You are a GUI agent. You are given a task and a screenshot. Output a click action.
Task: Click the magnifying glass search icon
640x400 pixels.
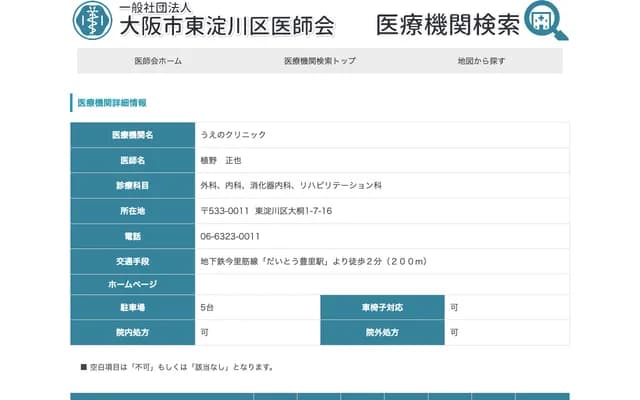pos(546,21)
